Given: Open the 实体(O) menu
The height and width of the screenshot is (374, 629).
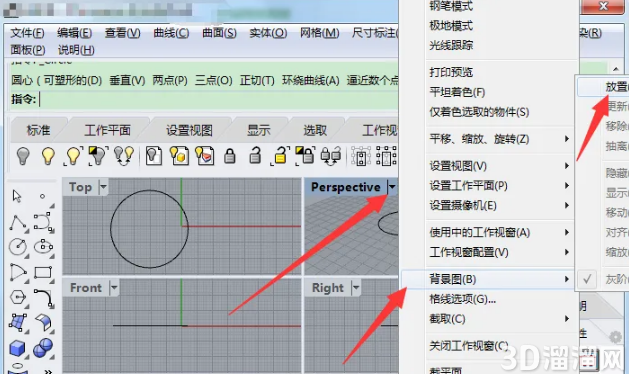Looking at the screenshot, I should [268, 33].
